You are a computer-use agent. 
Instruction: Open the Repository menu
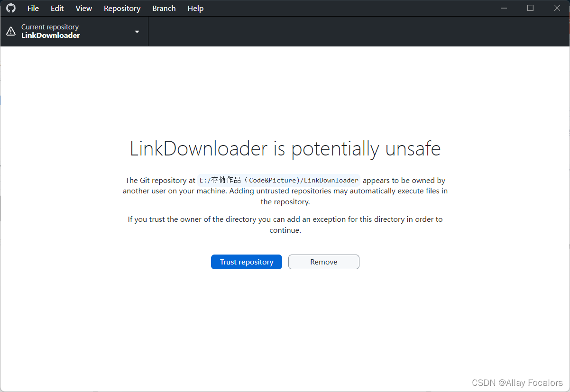[x=122, y=8]
